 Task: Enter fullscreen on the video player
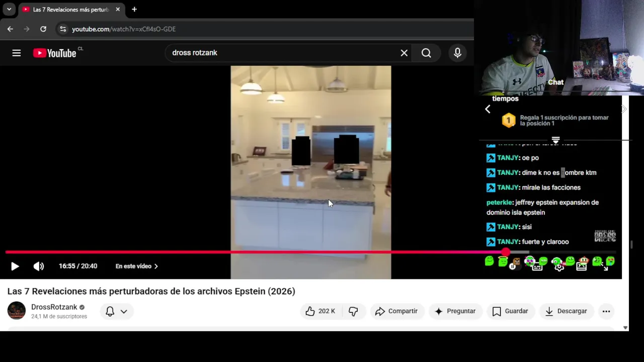click(x=605, y=267)
